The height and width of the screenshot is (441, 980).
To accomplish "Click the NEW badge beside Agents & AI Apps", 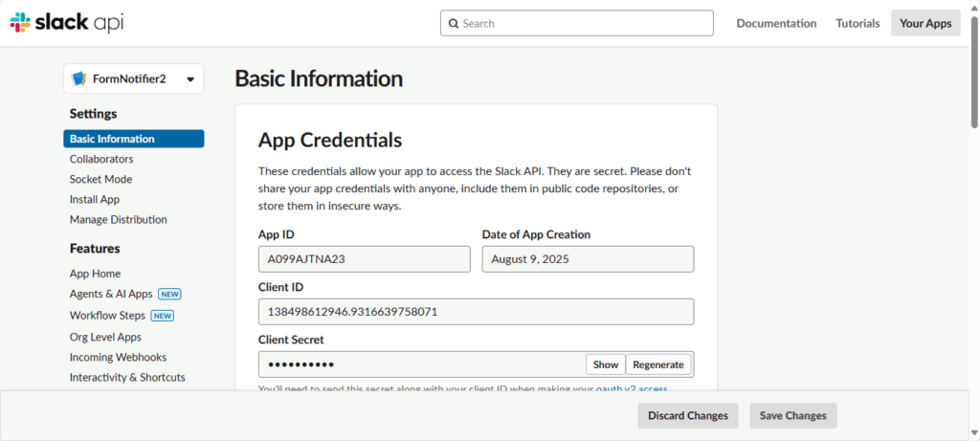I will pyautogui.click(x=169, y=295).
